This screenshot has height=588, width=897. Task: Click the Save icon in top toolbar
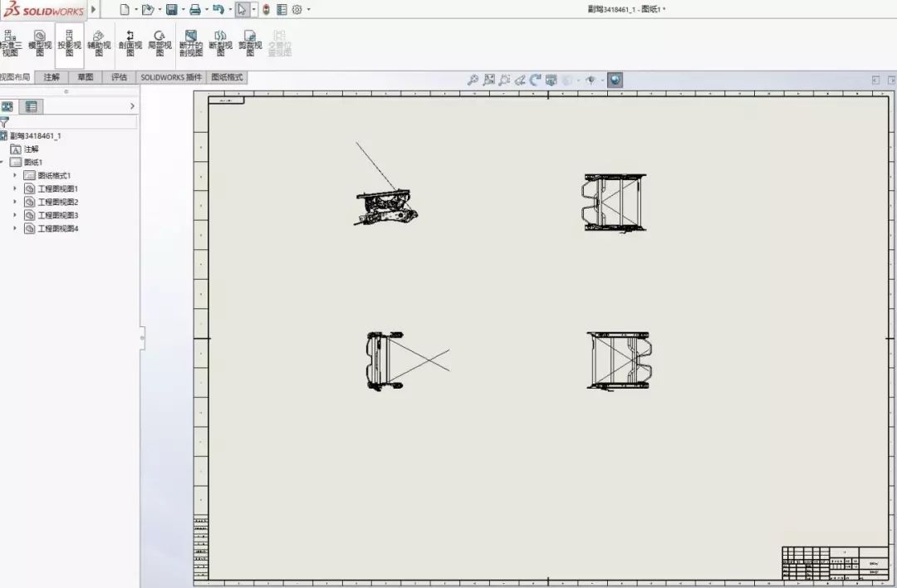[171, 10]
